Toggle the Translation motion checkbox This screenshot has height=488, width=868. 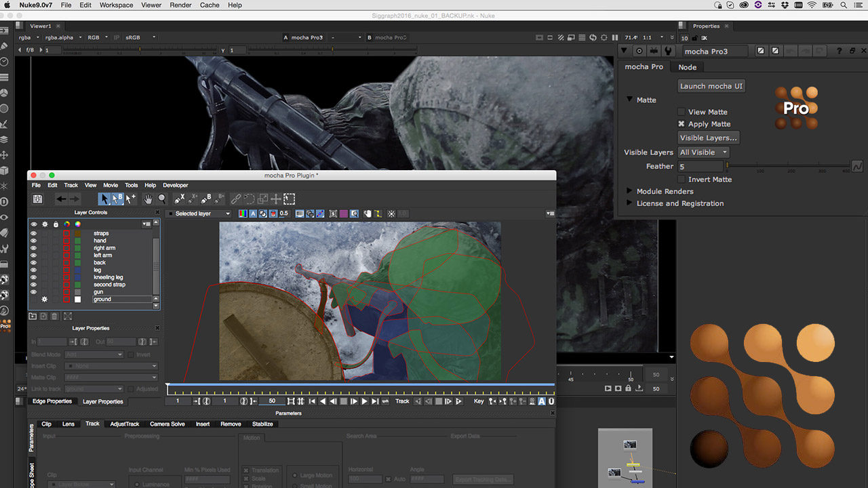[x=245, y=470]
